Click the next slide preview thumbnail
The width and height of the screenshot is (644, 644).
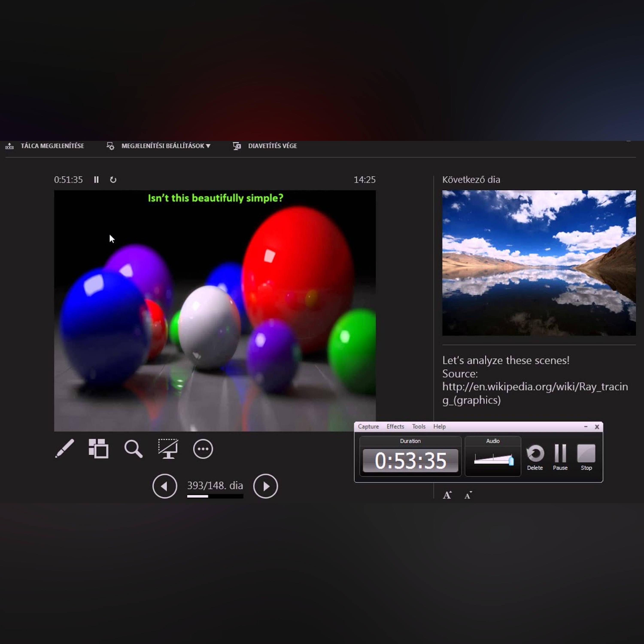539,263
